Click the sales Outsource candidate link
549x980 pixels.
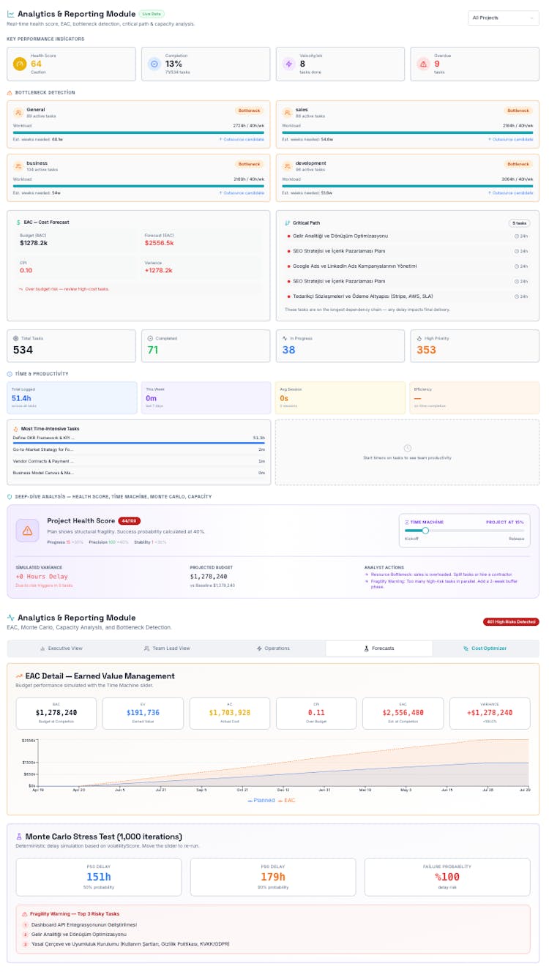[x=509, y=139]
